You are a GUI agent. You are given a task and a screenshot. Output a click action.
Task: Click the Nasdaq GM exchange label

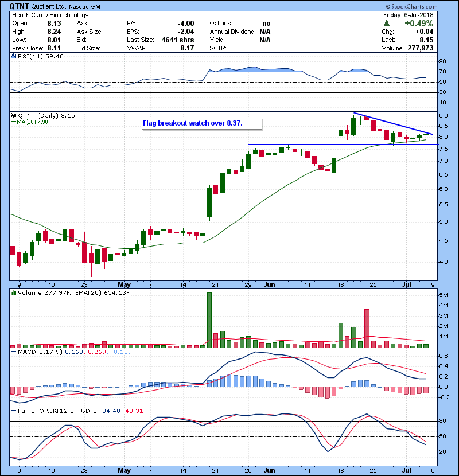84,7
